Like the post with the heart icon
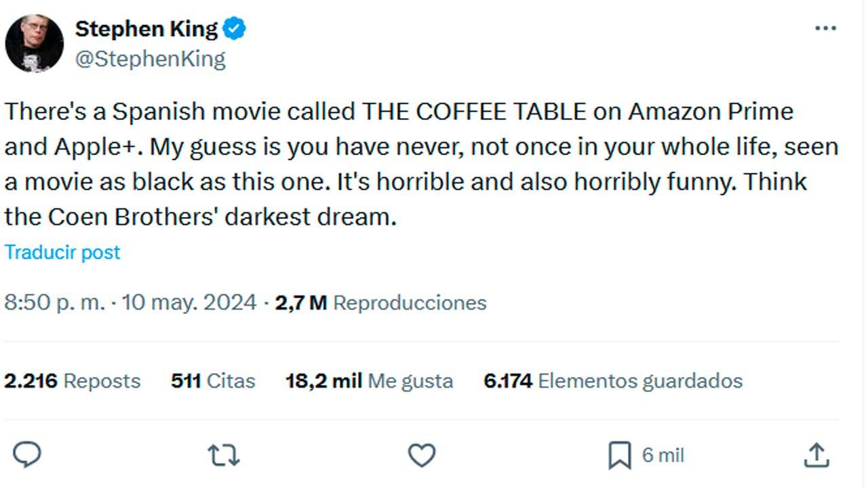 [421, 455]
